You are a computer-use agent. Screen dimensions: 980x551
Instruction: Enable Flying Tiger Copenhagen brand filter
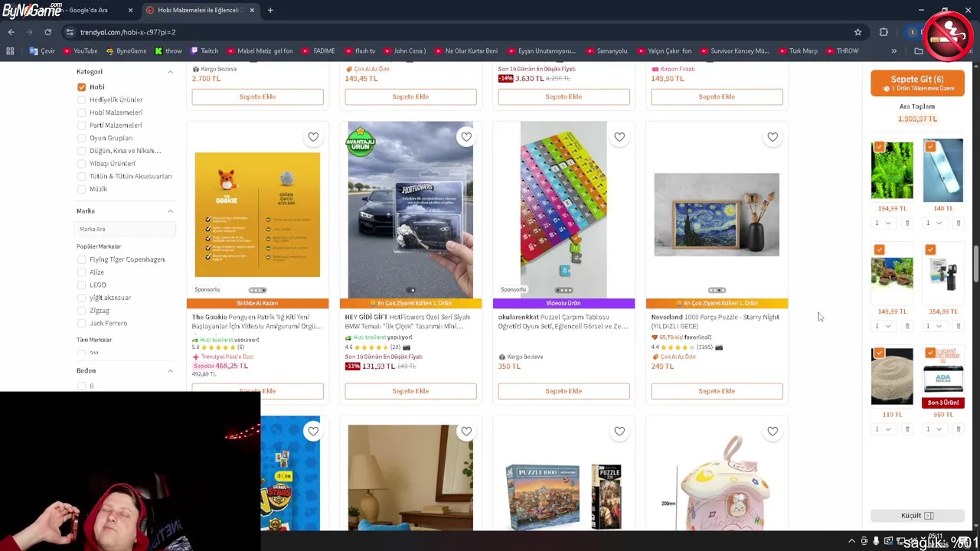pyautogui.click(x=82, y=259)
